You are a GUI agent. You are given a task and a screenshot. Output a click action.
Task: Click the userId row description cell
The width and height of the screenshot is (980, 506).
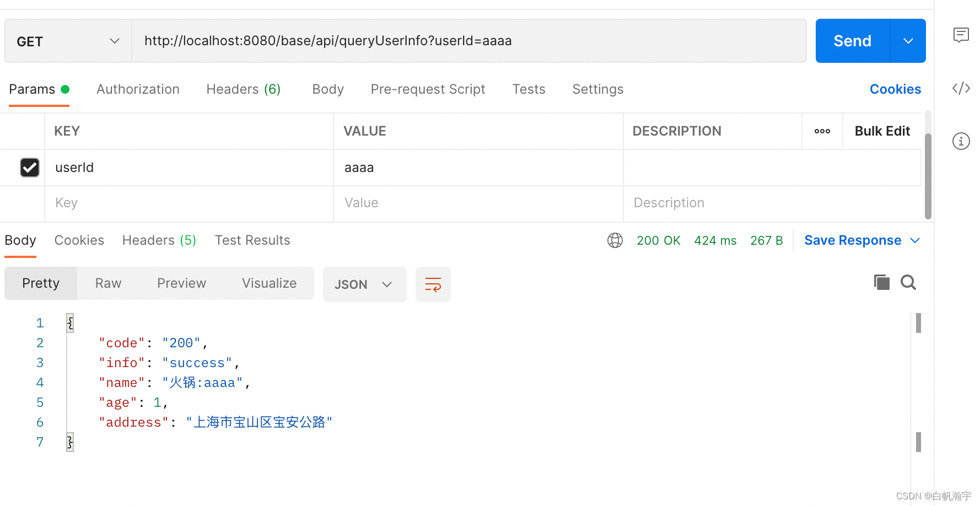772,168
